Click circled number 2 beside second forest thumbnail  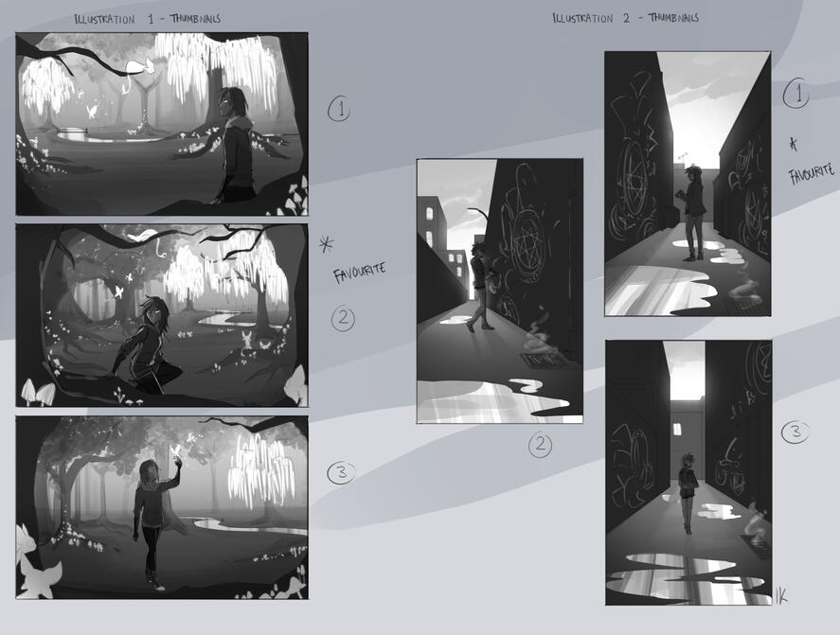click(x=342, y=319)
